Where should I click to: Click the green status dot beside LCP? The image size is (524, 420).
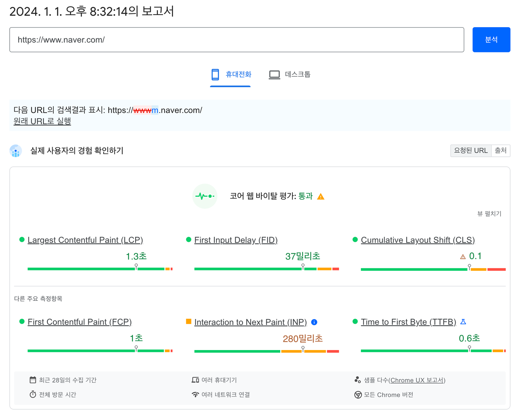point(22,239)
